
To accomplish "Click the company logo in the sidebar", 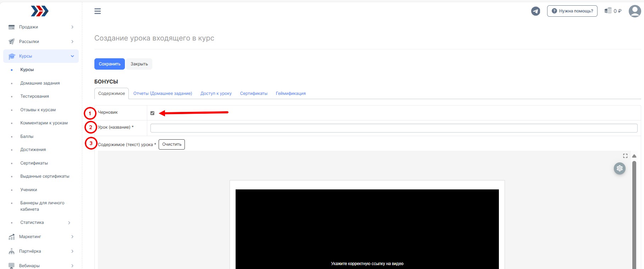I will [x=40, y=11].
